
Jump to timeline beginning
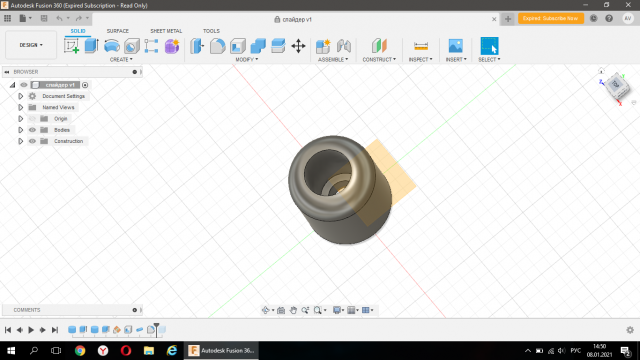[8, 330]
